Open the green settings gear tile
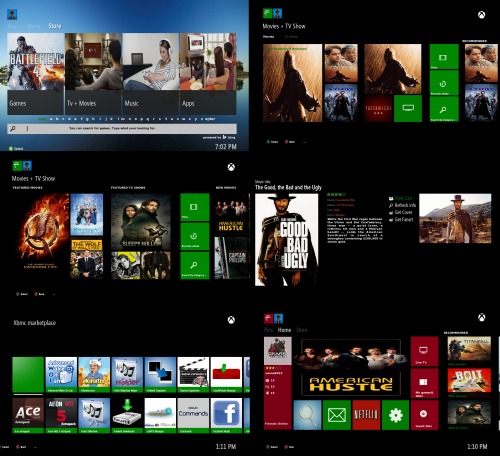The image size is (500, 456). tap(396, 415)
